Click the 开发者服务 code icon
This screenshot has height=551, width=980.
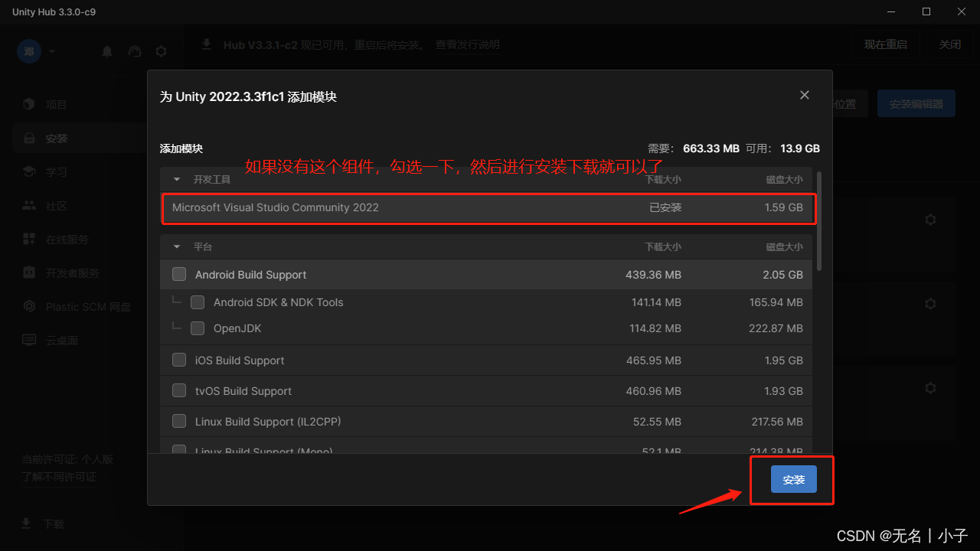(x=29, y=272)
